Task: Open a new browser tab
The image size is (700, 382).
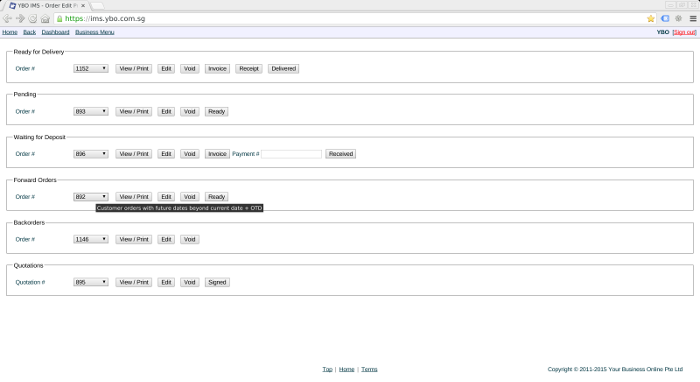Action: point(97,6)
